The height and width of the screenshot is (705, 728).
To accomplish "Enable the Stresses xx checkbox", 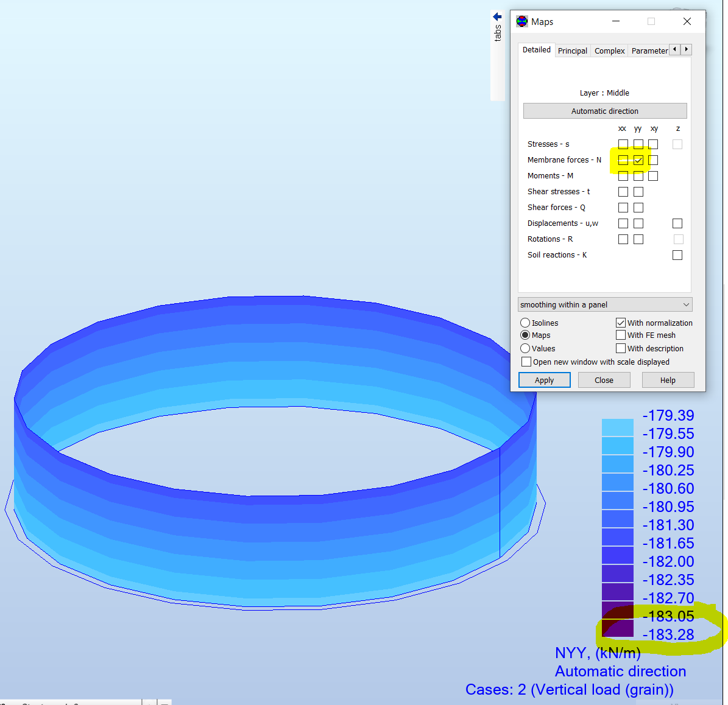I will click(623, 144).
